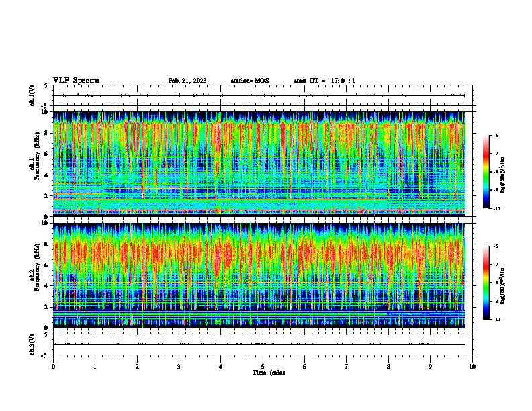Click the "ch.1(V)" axis label
This screenshot has width=532, height=411.
(x=32, y=95)
